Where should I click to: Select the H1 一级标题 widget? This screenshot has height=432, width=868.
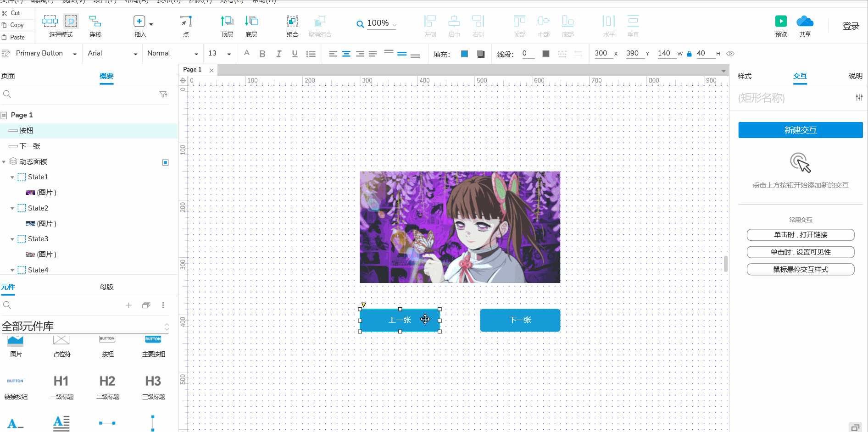61,387
